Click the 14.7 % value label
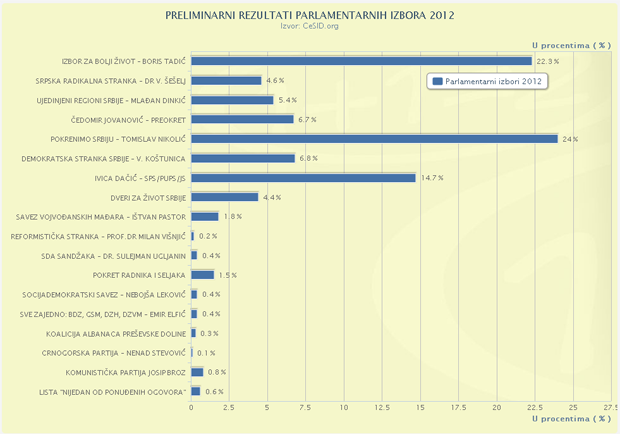The image size is (620, 434). [x=432, y=178]
